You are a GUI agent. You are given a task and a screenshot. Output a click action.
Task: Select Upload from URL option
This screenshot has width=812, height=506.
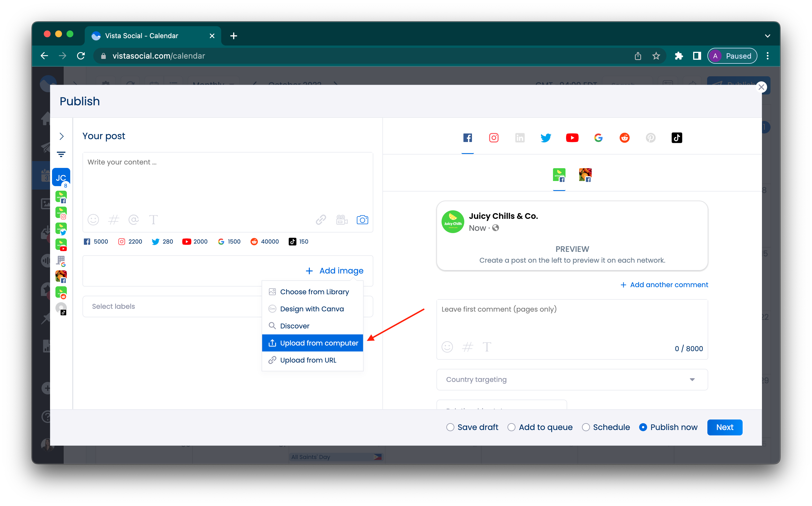pyautogui.click(x=312, y=360)
